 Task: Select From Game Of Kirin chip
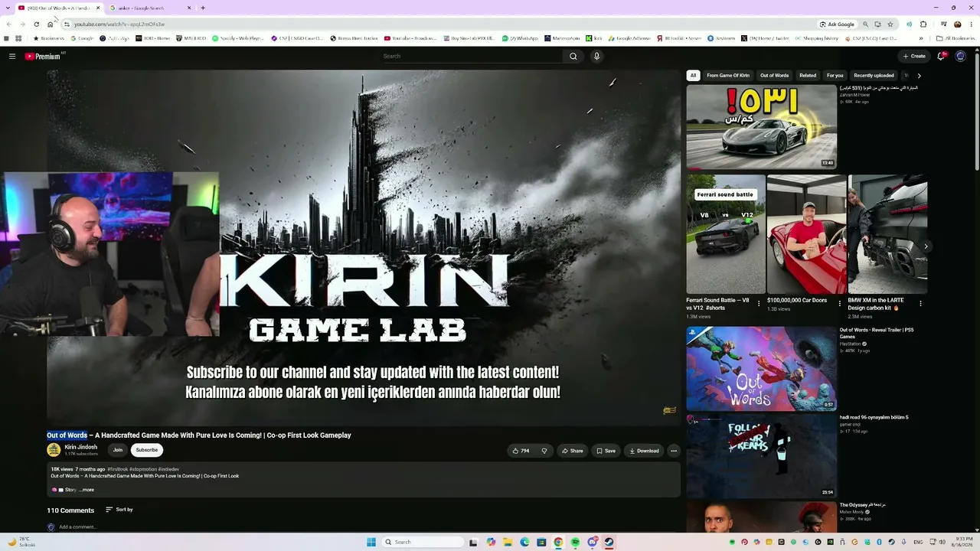[x=728, y=76]
